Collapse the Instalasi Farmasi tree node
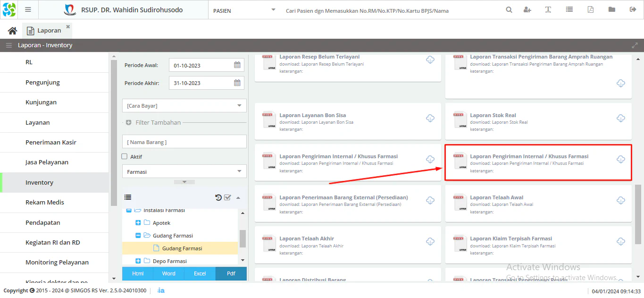644x298 pixels. [129, 210]
